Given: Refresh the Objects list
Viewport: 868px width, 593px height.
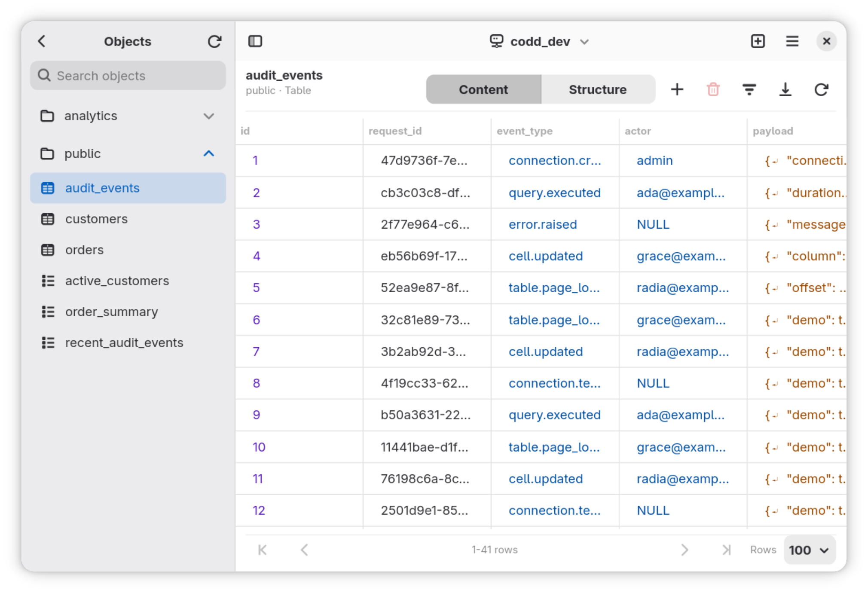Looking at the screenshot, I should pos(214,41).
